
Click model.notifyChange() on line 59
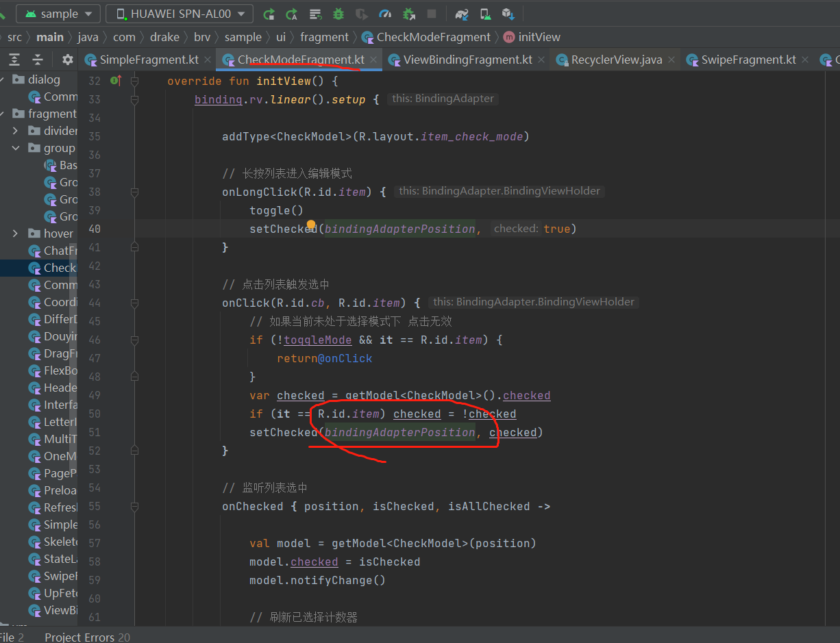point(318,580)
